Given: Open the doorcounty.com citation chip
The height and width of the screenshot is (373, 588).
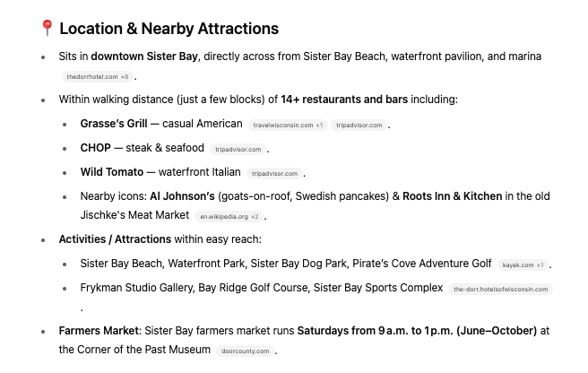Looking at the screenshot, I should 246,351.
